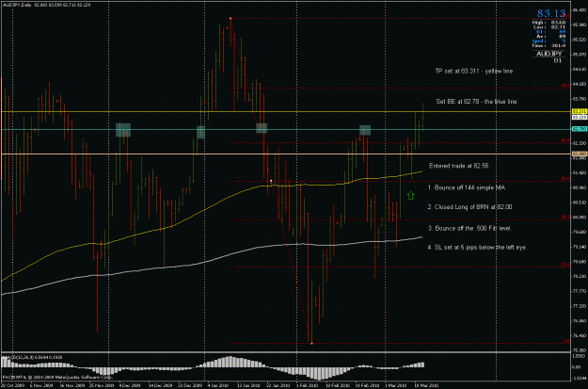Select the orange horizontal 82.00 line
588x389 pixels.
pyautogui.click(x=286, y=154)
